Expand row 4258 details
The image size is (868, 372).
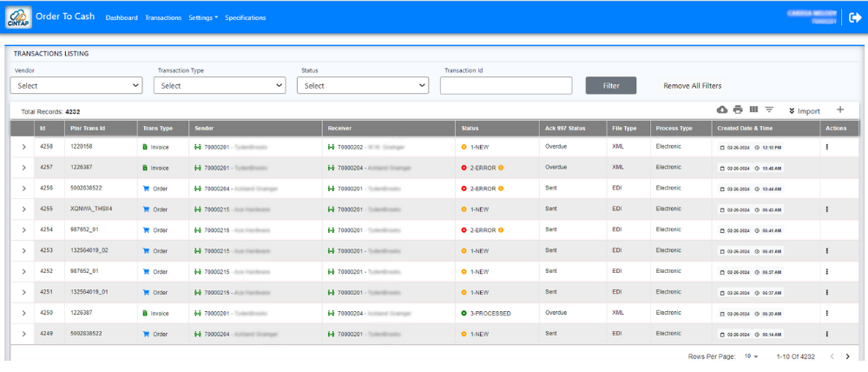(23, 147)
